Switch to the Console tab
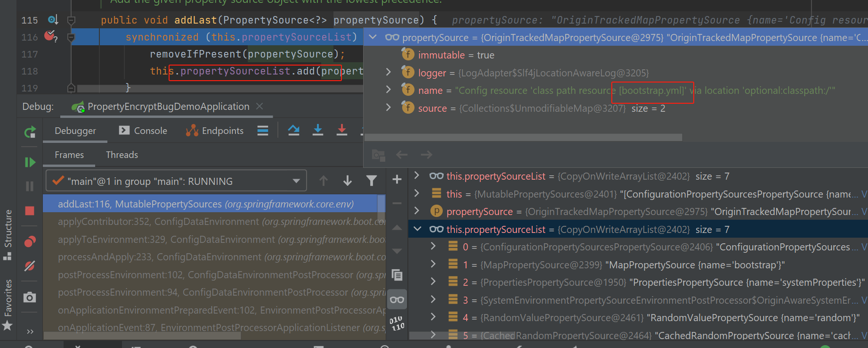Viewport: 868px width, 348px height. pos(143,131)
